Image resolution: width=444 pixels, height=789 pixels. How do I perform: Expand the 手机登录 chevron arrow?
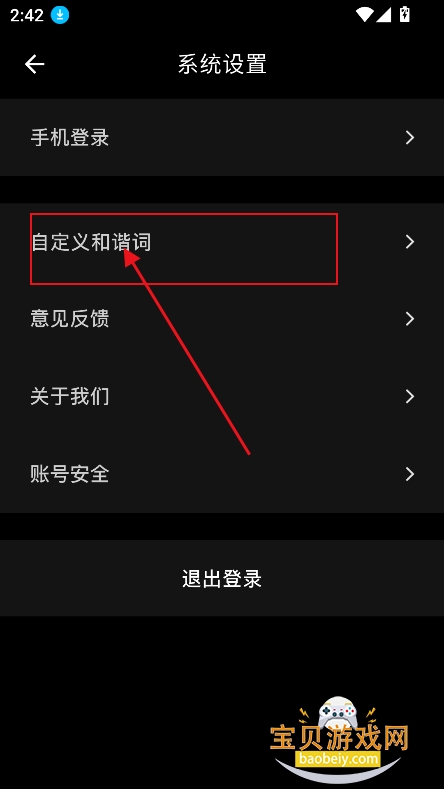coord(410,137)
